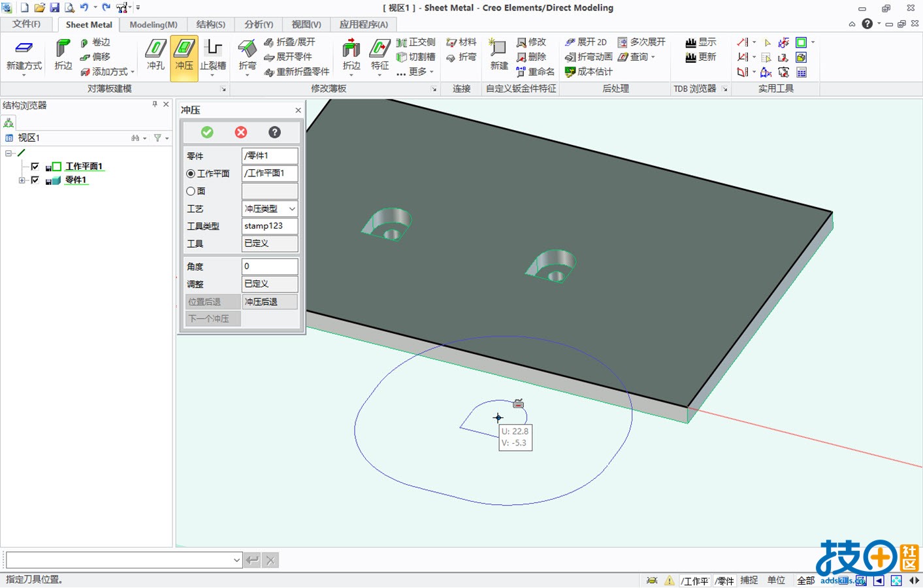
Task: Click the 调整 已定义 button
Action: coord(270,284)
